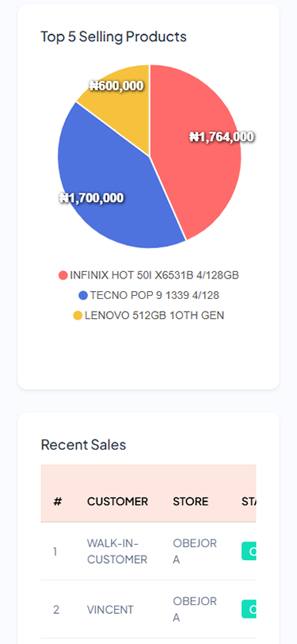
Task: Sort by the STORE column header
Action: click(x=190, y=501)
